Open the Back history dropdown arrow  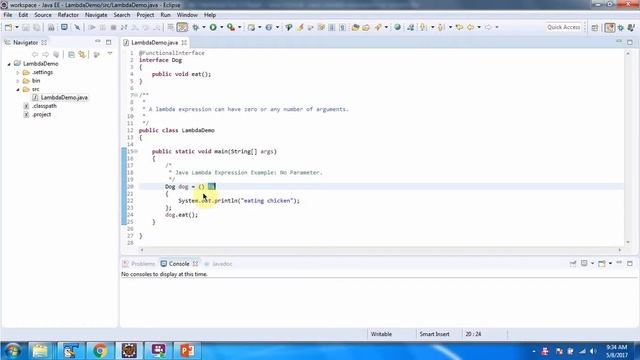pos(479,27)
